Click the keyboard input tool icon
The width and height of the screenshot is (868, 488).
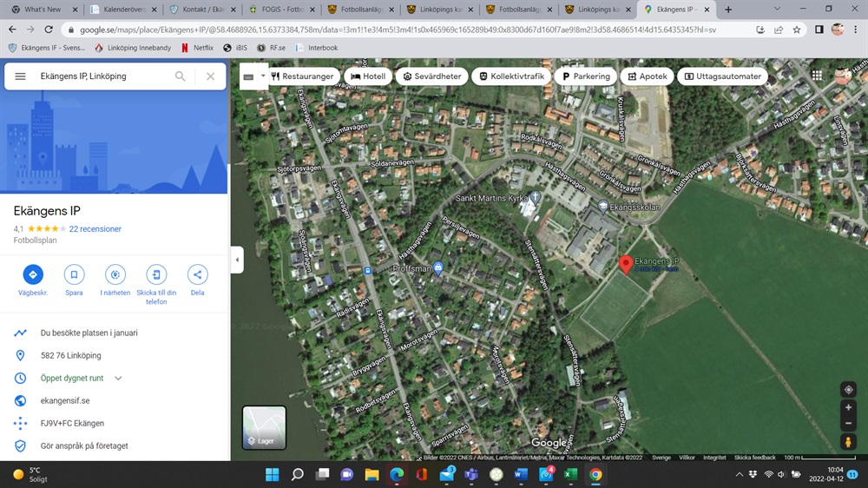248,77
